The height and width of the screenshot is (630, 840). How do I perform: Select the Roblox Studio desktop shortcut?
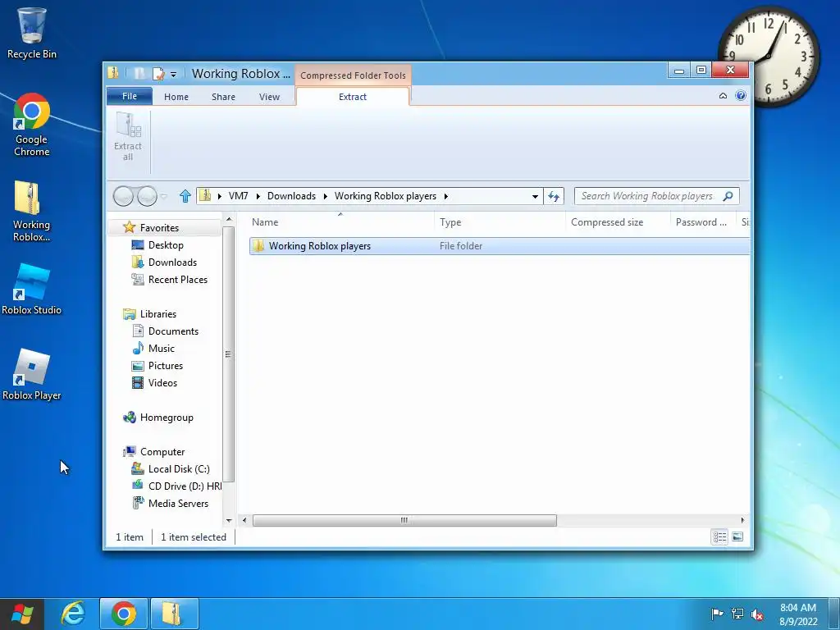click(32, 290)
